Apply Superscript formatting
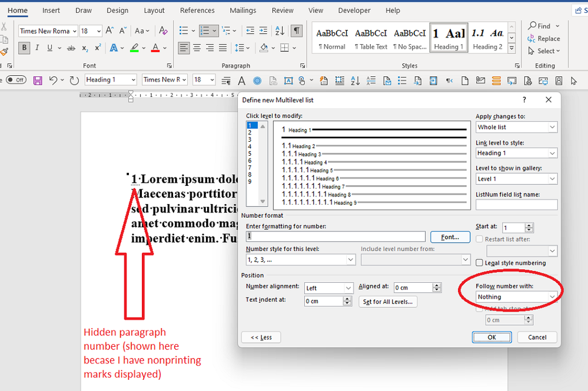Viewport: 588px width, 391px height. pyautogui.click(x=98, y=48)
